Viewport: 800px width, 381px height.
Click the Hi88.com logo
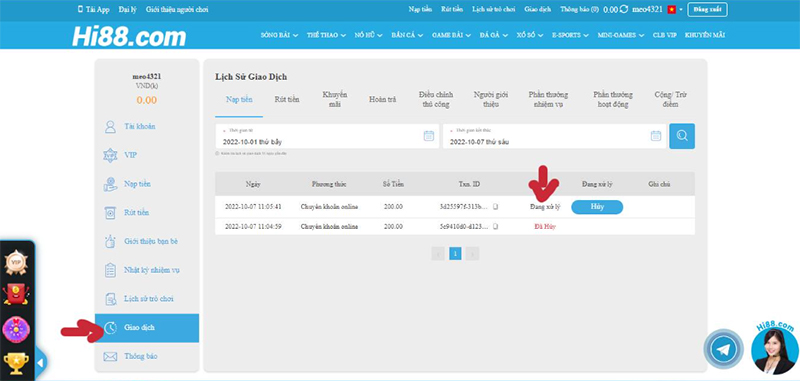(x=129, y=36)
